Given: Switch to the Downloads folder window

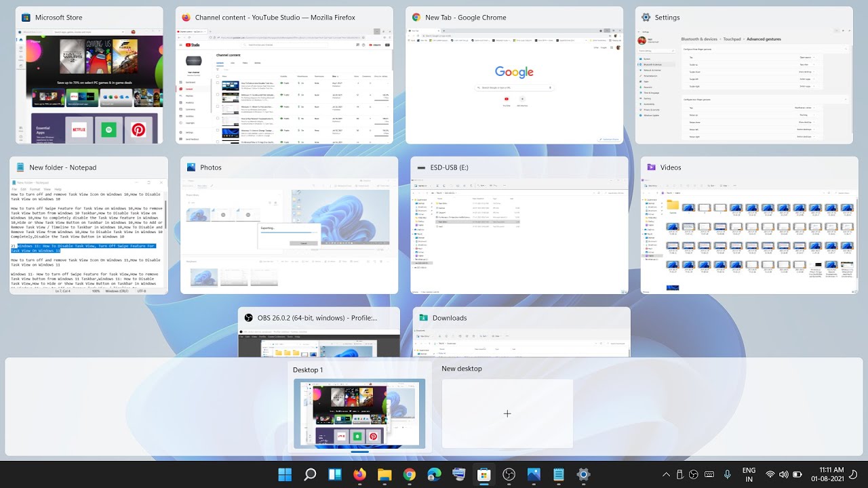Looking at the screenshot, I should (x=521, y=332).
